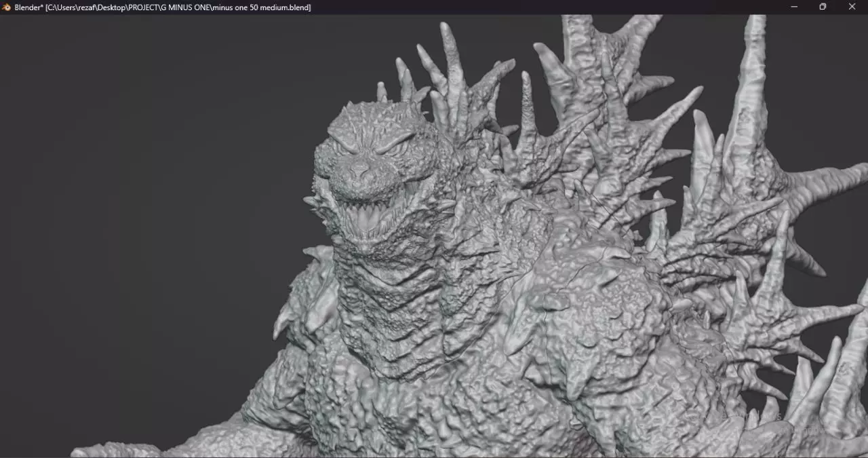Click the Blender logo in the title bar
This screenshot has width=868, height=458.
point(7,7)
